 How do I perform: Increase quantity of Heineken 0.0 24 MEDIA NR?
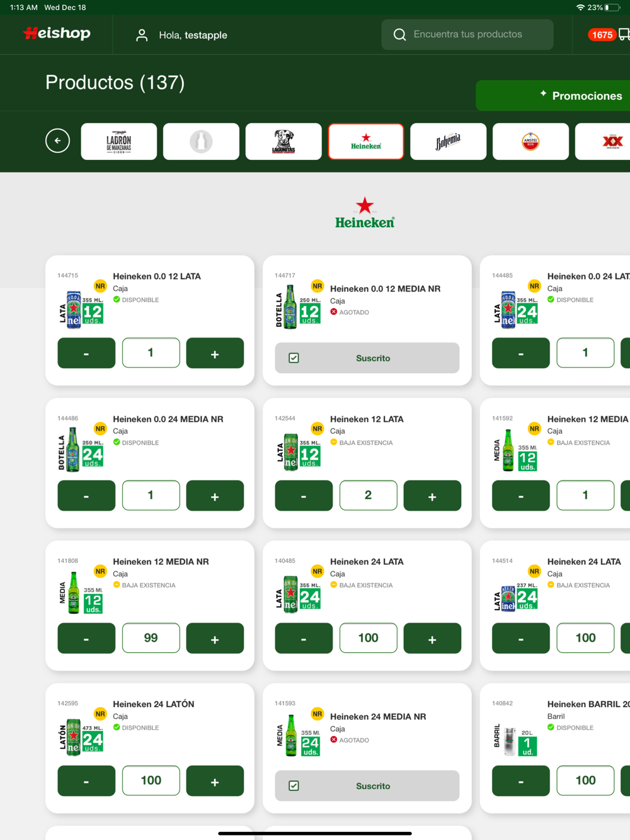point(215,496)
